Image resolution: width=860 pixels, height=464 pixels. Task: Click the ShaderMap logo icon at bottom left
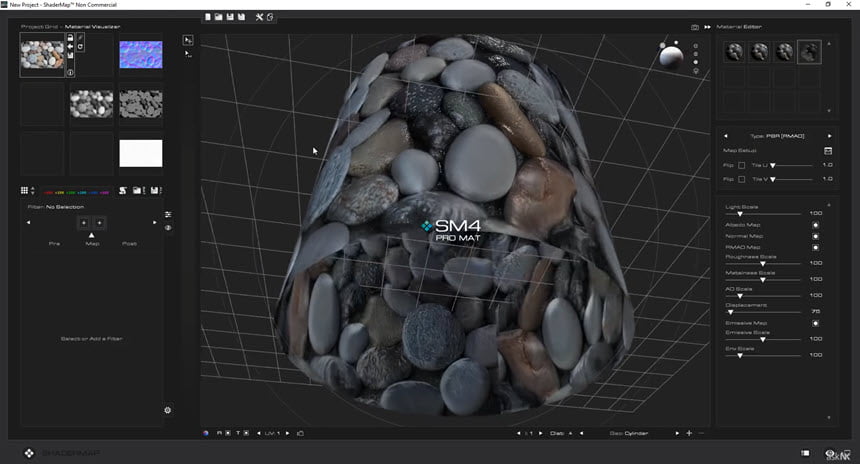point(29,453)
